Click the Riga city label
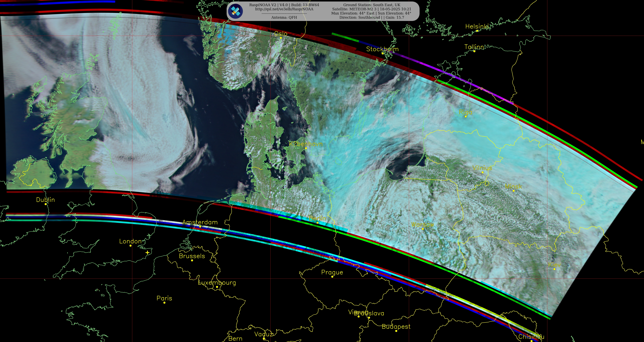This screenshot has width=644, height=342. (x=466, y=112)
